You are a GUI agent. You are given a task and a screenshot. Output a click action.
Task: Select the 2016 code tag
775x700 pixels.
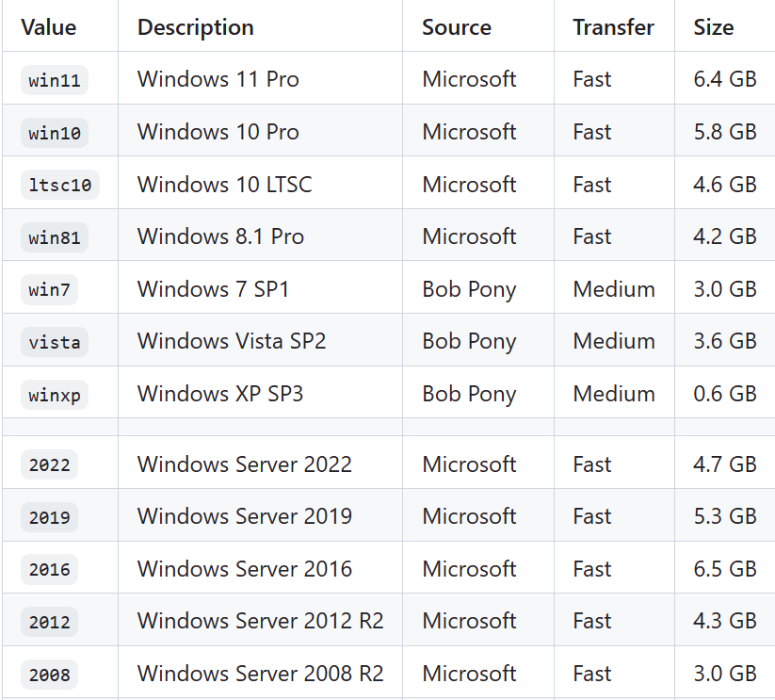(x=49, y=569)
